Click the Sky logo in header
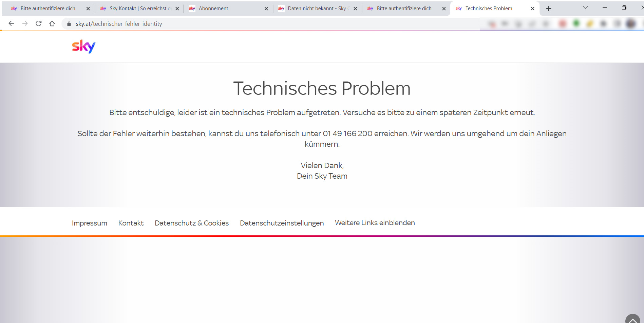 83,47
